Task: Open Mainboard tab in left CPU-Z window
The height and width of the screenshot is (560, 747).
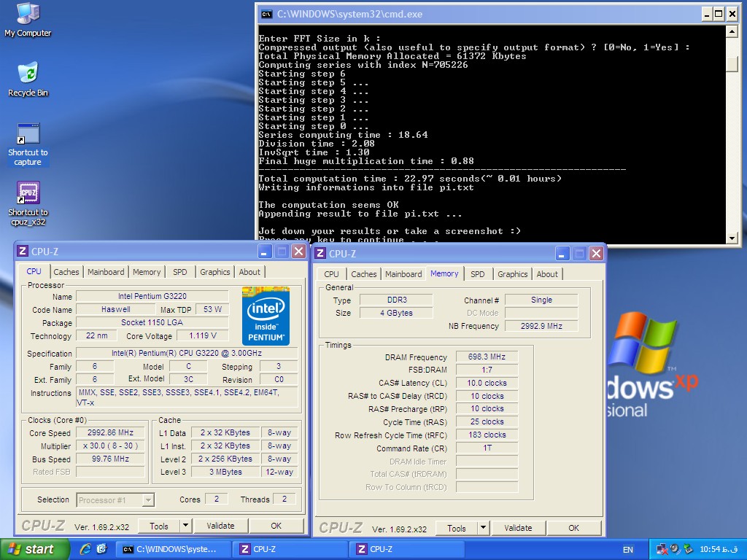Action: coord(106,272)
